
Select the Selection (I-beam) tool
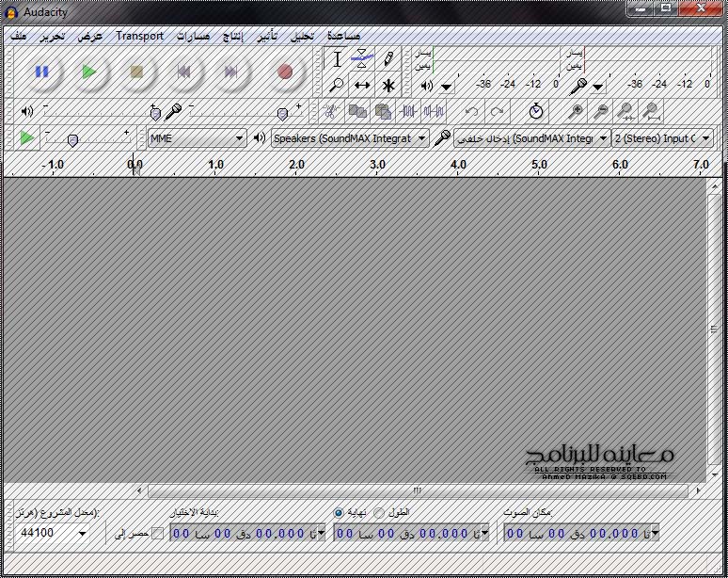(338, 59)
